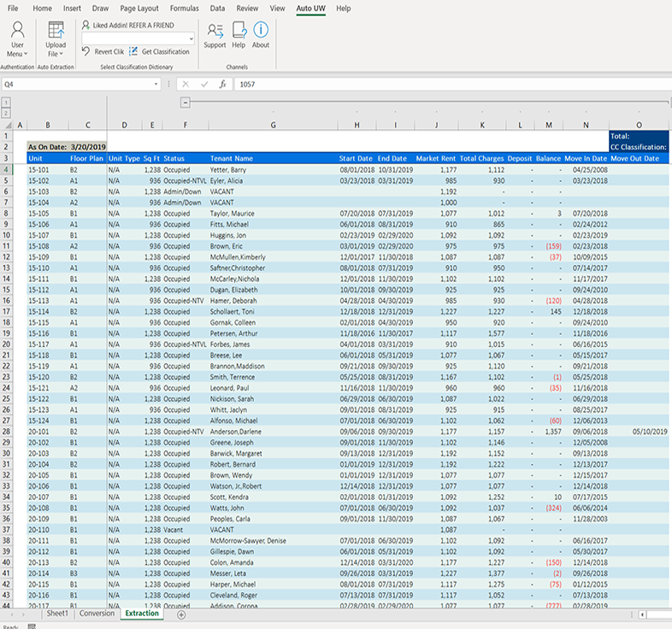The image size is (672, 629).
Task: Open the User Menu icon
Action: coord(17,32)
